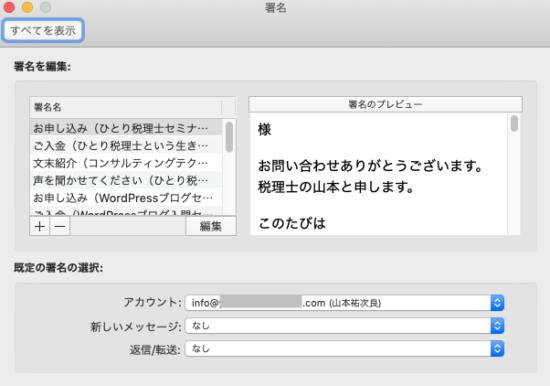Image resolution: width=550 pixels, height=386 pixels.
Task: Select signature お申し込み（WordPressブログセ…
Action: [126, 198]
